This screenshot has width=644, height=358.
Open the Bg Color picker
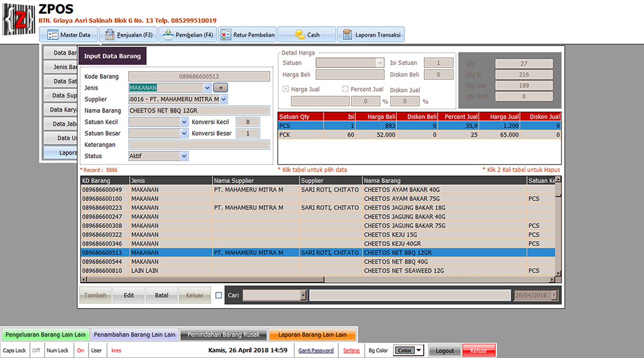point(408,350)
